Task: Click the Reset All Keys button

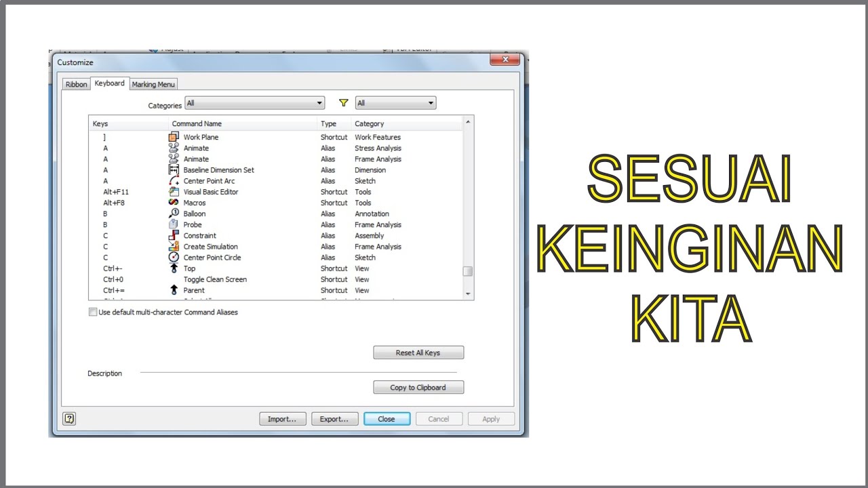Action: tap(418, 352)
